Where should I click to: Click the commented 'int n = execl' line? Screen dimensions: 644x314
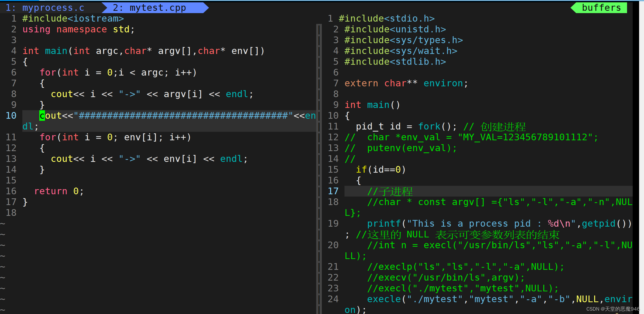pos(488,251)
